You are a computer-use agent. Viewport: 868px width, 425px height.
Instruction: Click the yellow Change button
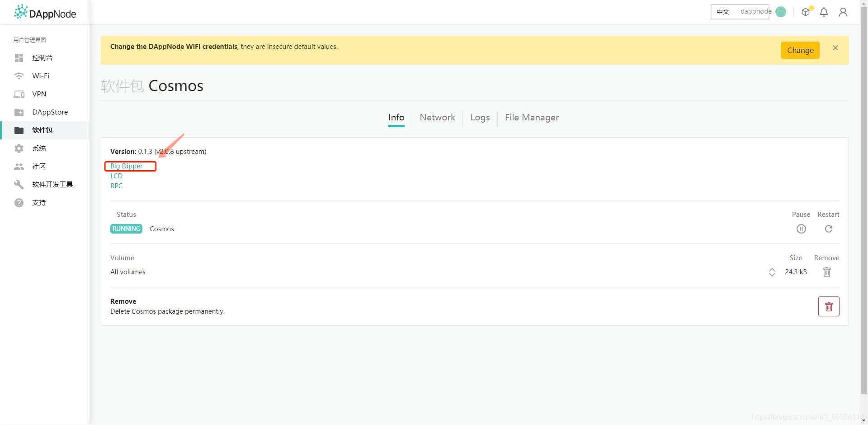(x=800, y=50)
